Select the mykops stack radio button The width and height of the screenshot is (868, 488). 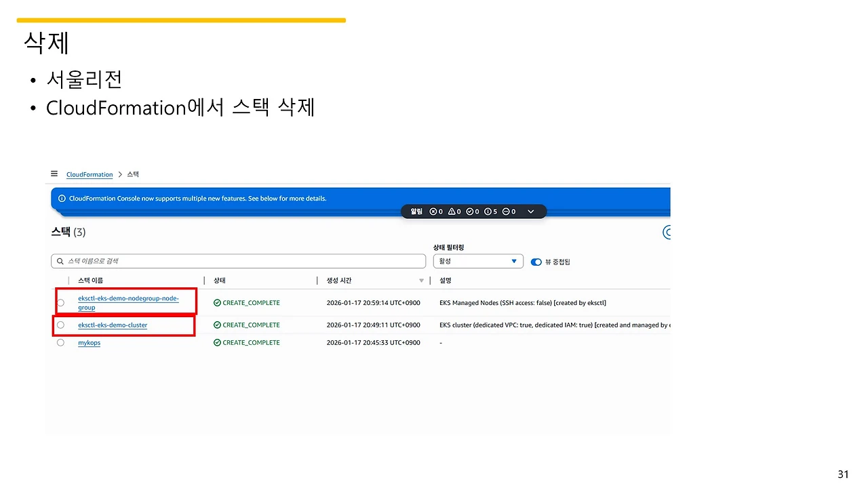60,342
